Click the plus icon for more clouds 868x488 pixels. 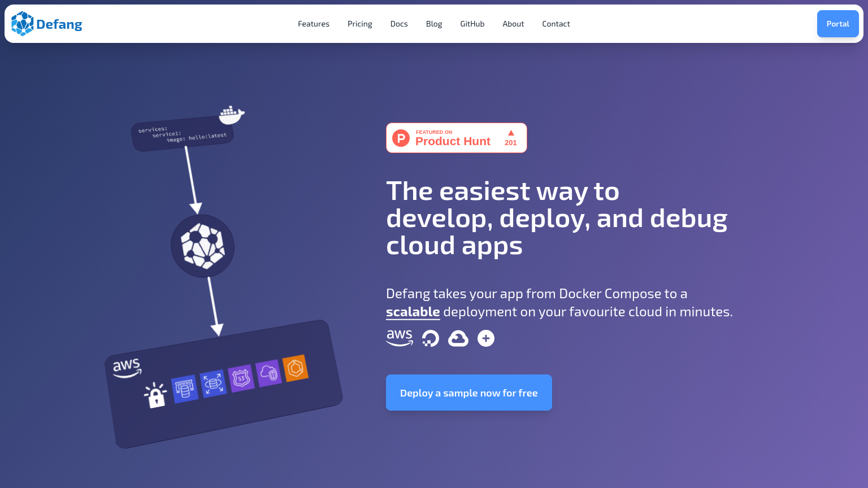[x=486, y=338]
